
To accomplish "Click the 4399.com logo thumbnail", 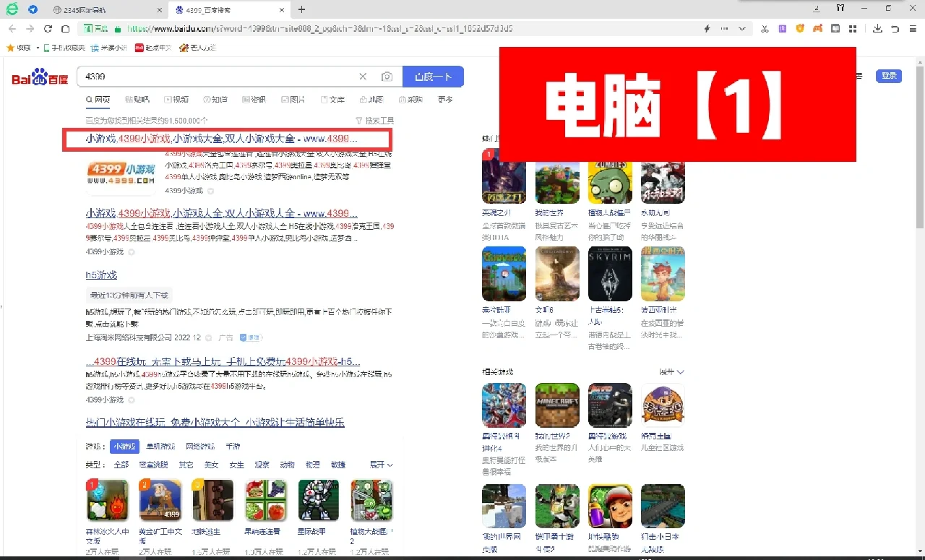I will pyautogui.click(x=121, y=173).
